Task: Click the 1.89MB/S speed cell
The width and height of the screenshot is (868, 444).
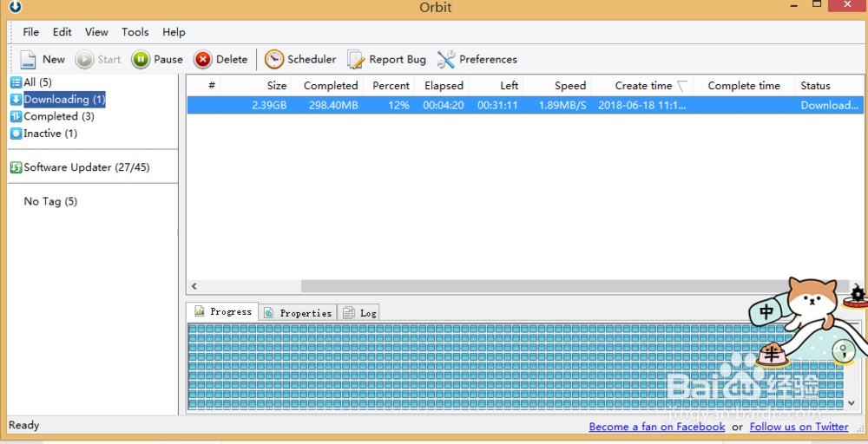Action: (x=562, y=105)
